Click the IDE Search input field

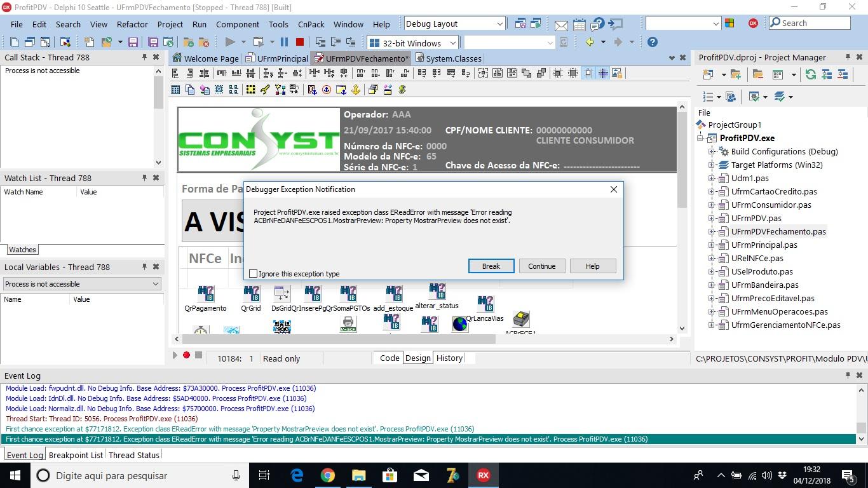[810, 23]
